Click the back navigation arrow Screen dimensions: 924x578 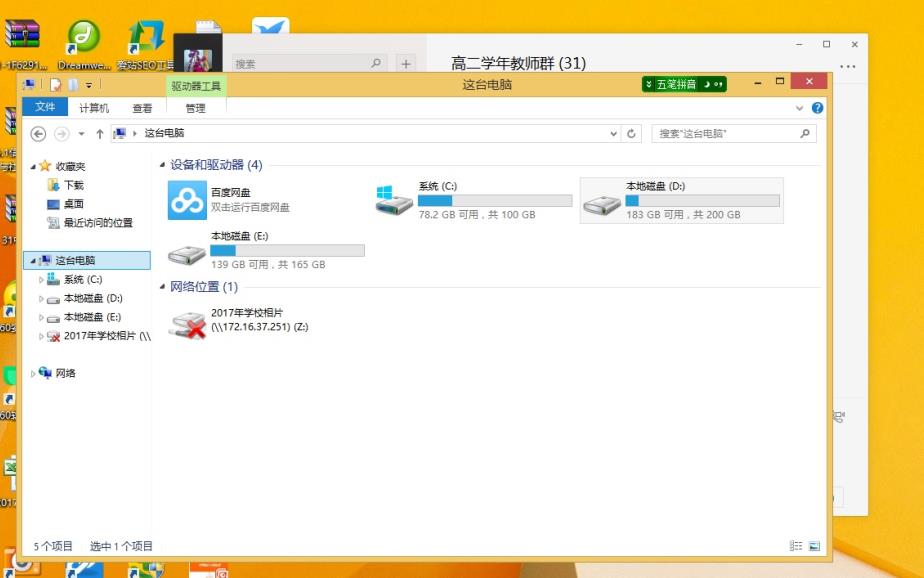pos(38,133)
